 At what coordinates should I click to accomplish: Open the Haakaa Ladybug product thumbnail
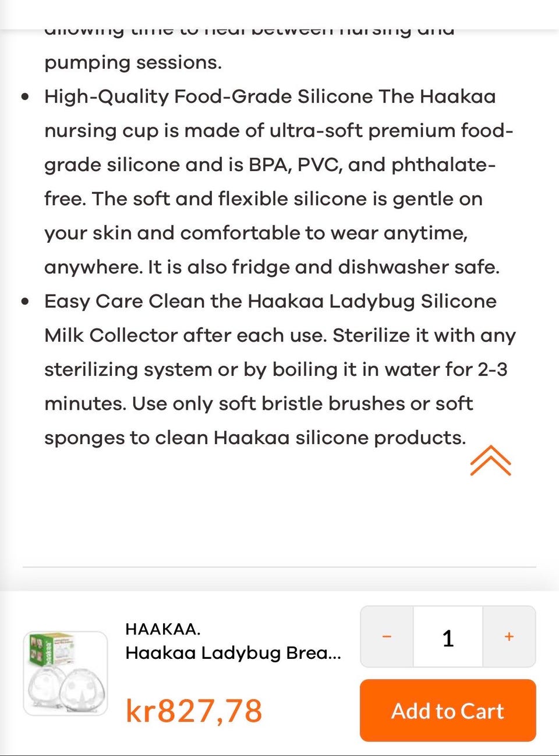[65, 673]
